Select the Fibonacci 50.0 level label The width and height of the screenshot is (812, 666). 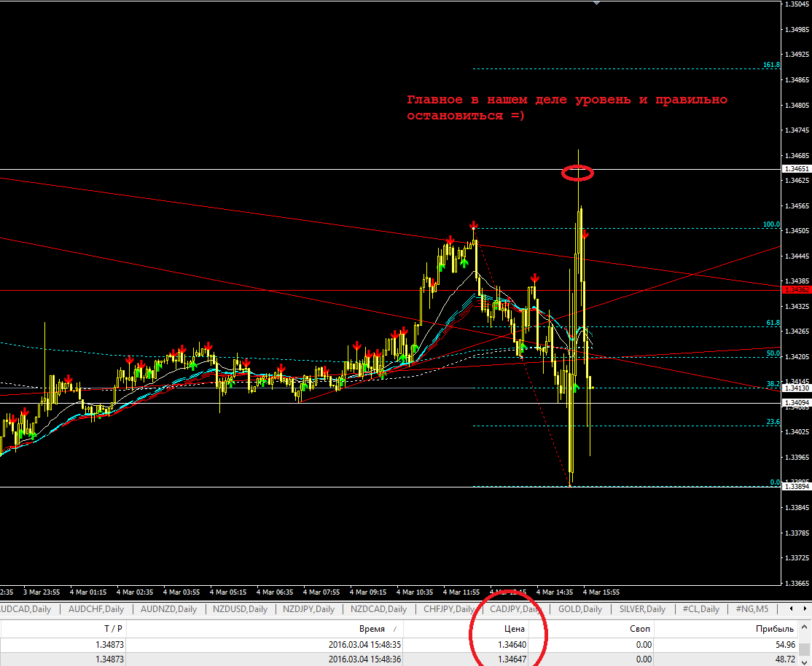click(773, 353)
